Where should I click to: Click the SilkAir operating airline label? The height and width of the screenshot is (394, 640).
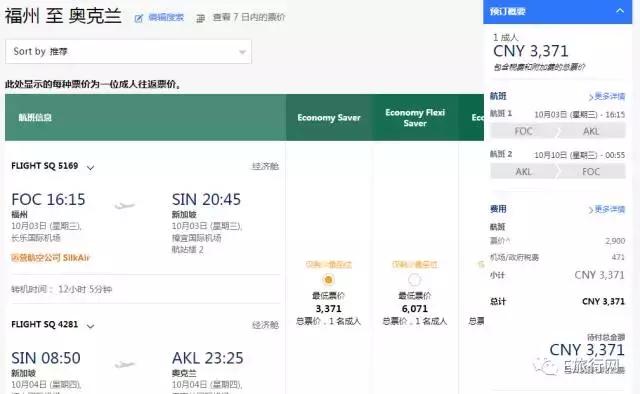pos(50,258)
